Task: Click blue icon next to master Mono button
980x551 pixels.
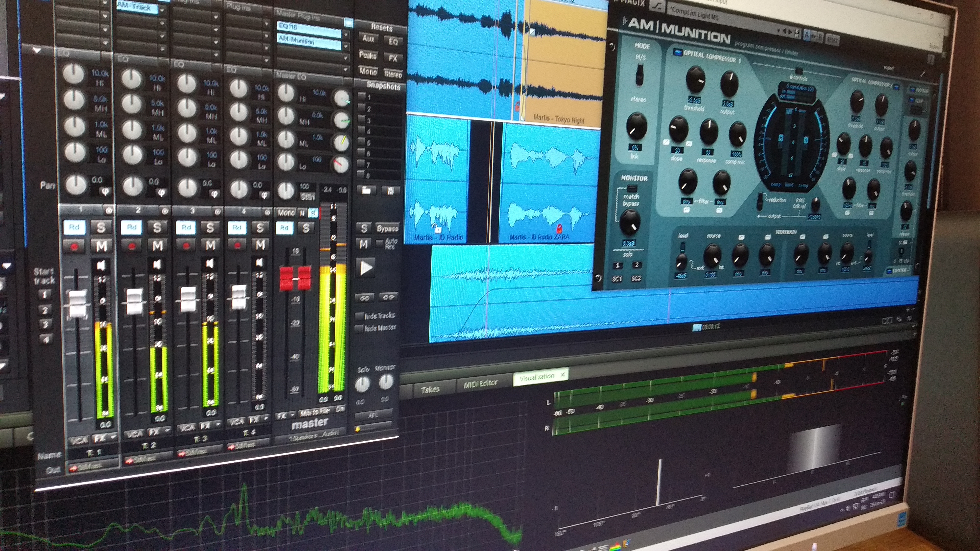Action: pyautogui.click(x=313, y=213)
